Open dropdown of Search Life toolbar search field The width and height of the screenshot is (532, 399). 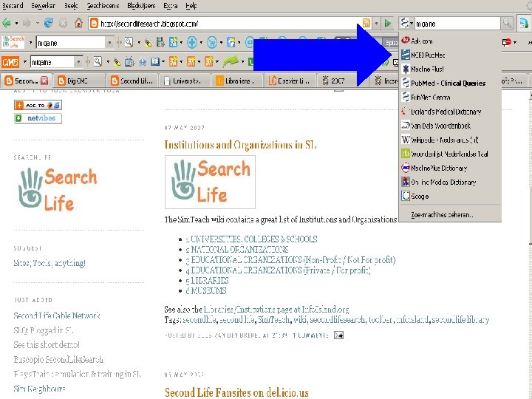pyautogui.click(x=109, y=43)
